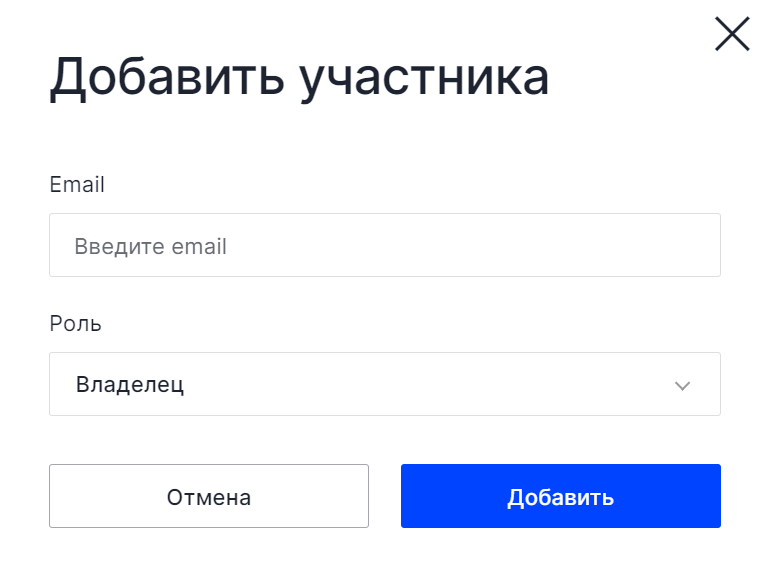Image resolution: width=761 pixels, height=570 pixels.
Task: Click empty area inside the email field
Action: tap(461, 245)
